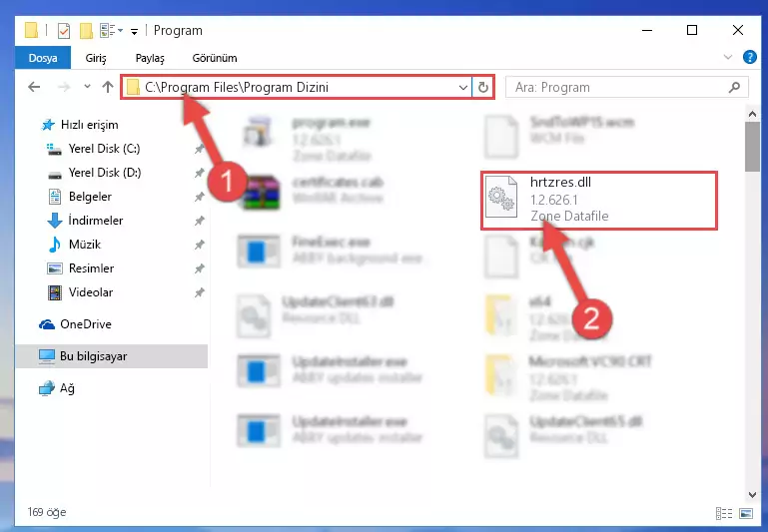768x532 pixels.
Task: Maximize the Program window
Action: (692, 30)
